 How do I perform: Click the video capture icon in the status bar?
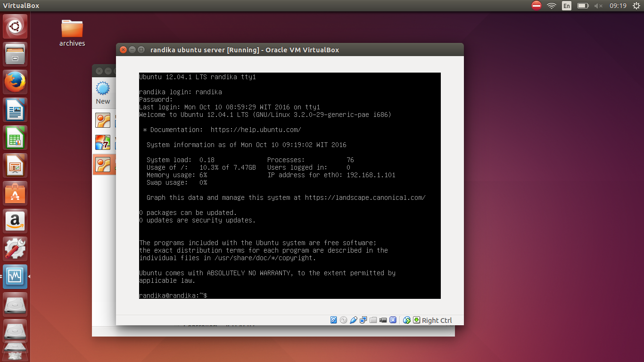click(383, 320)
